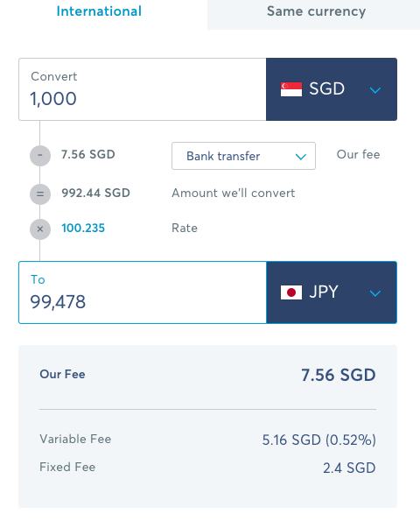420x521 pixels.
Task: Click the chevron next to SGD
Action: [x=375, y=90]
